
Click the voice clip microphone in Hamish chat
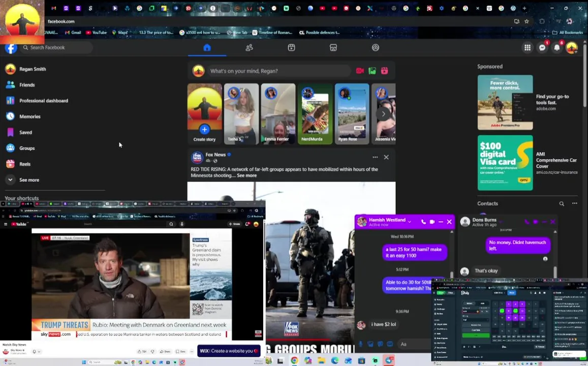click(360, 344)
